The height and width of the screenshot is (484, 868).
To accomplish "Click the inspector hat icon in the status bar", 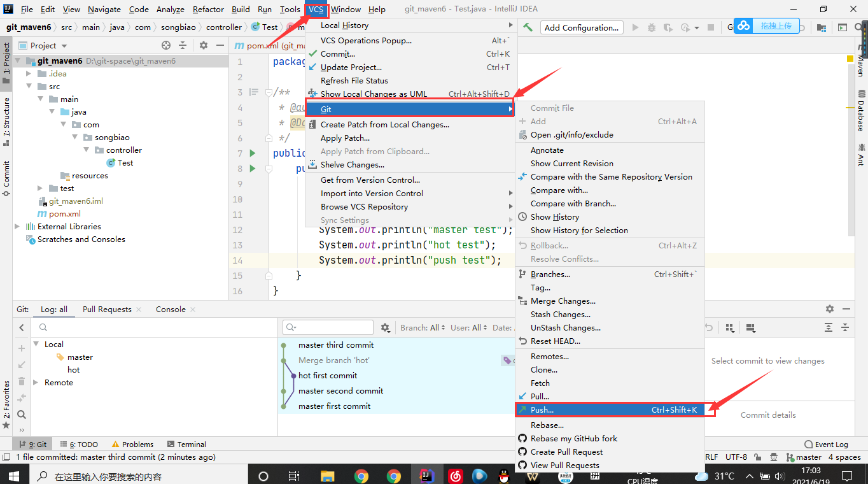I will (x=773, y=457).
